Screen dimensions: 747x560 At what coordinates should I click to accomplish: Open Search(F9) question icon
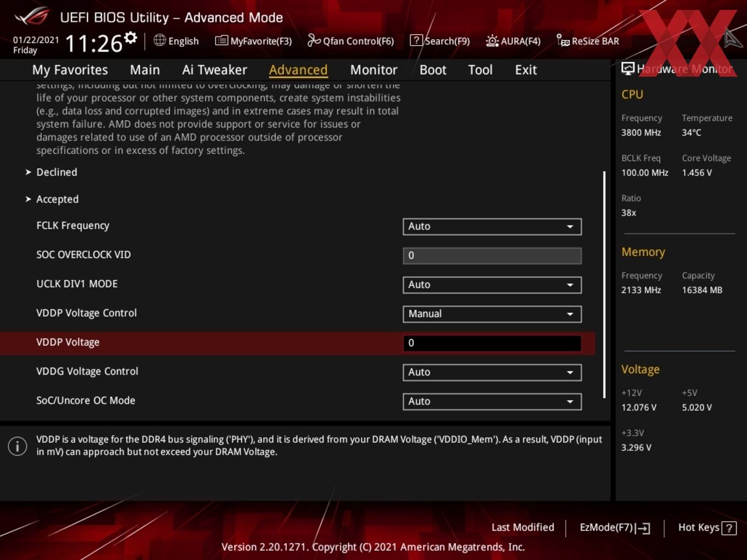point(416,41)
